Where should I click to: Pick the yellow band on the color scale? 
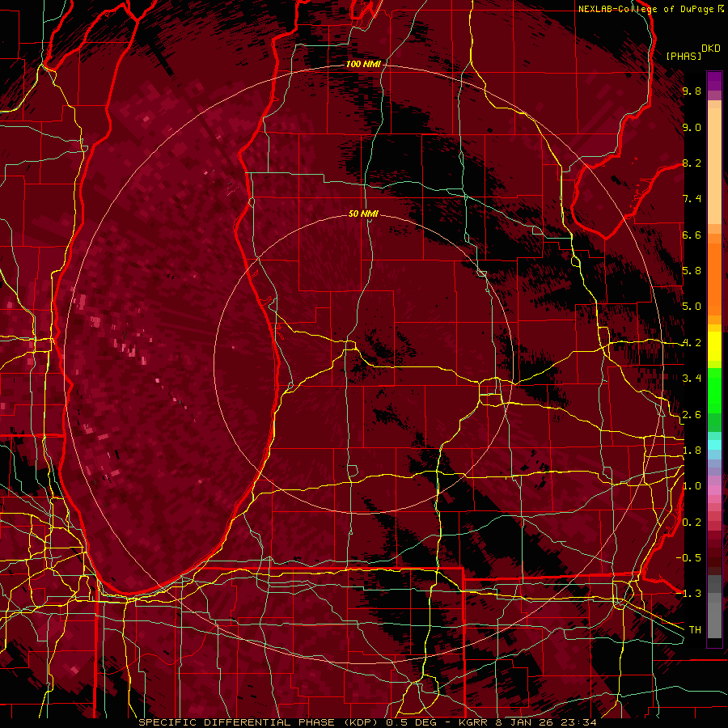point(714,346)
